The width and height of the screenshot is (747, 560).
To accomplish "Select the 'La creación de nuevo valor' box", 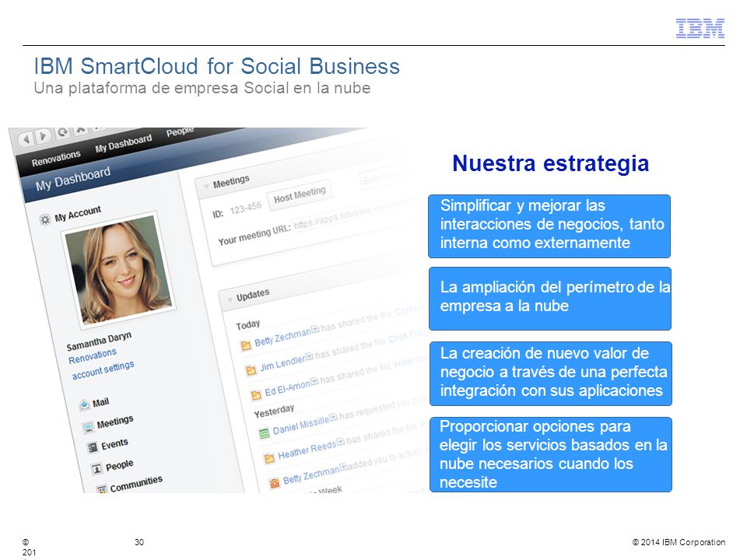I will [x=551, y=374].
